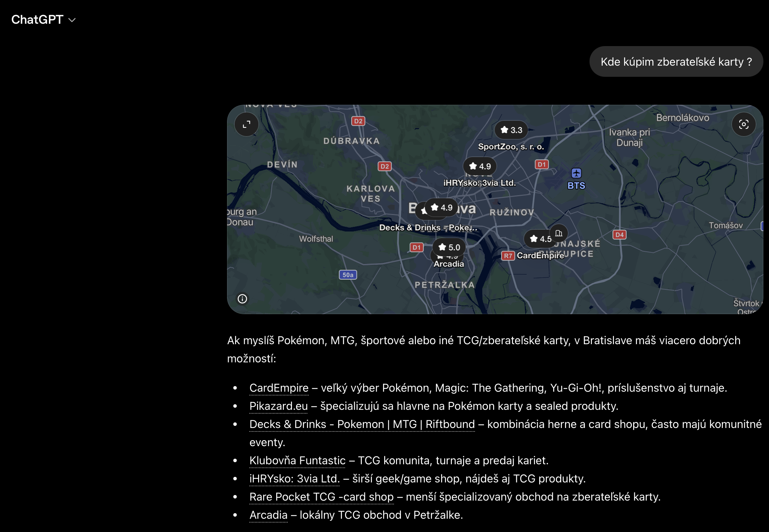Screen dimensions: 769x532
Task: Click the PETRŽALKA district label on map
Action: [x=445, y=285]
